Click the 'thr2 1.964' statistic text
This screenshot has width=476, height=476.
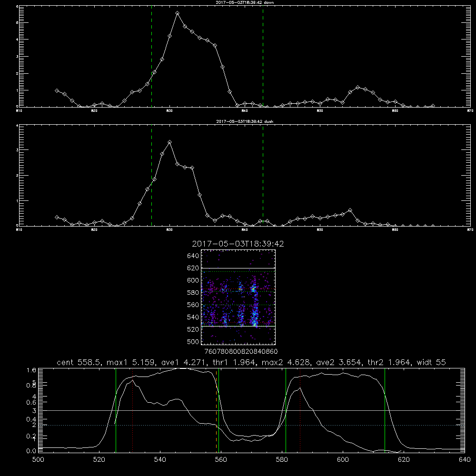tap(389, 362)
